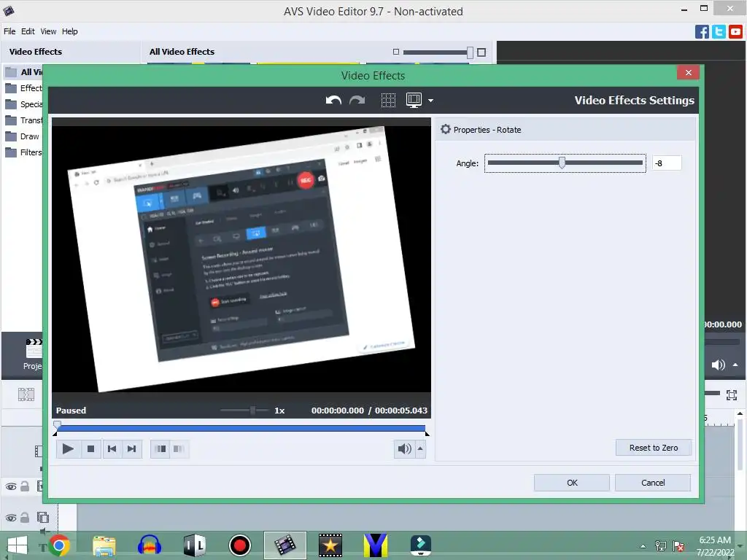
Task: Click the large thumbnails icon
Action: [x=481, y=52]
